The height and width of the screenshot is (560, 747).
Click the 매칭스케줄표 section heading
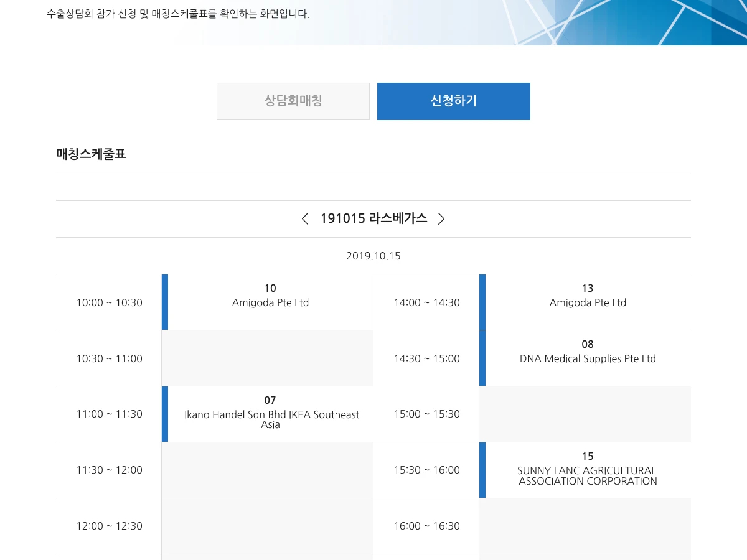[x=91, y=154]
